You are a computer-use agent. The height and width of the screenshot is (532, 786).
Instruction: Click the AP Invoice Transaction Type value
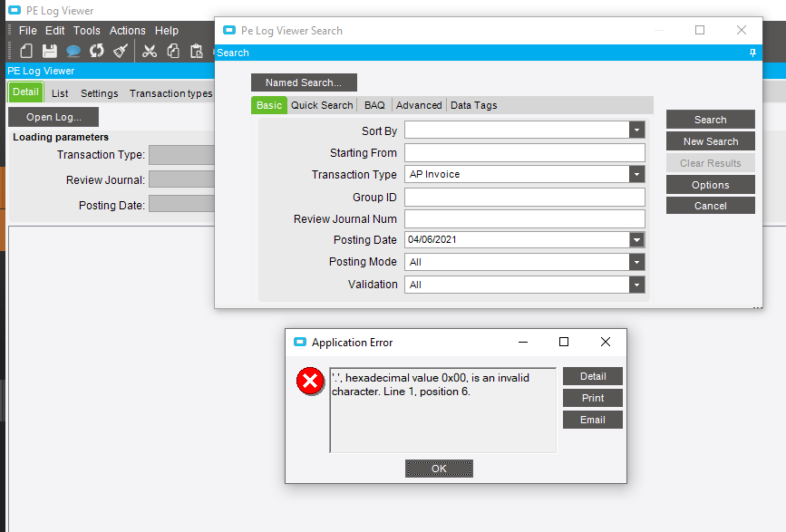click(x=434, y=174)
